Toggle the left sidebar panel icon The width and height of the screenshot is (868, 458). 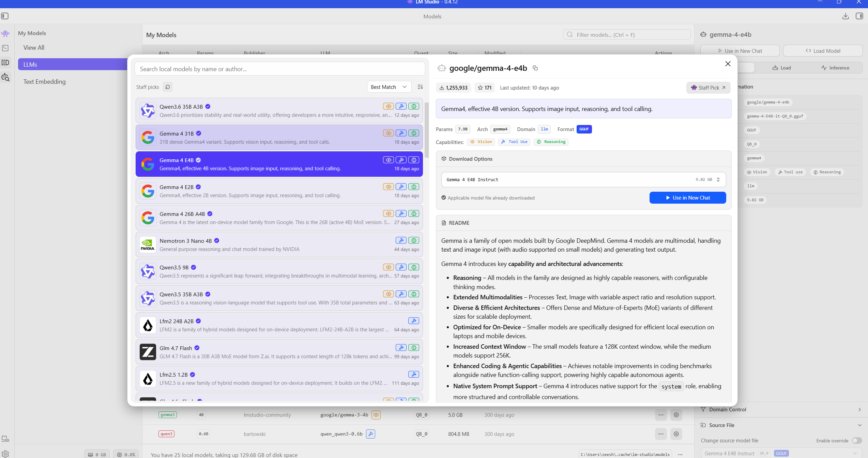click(5, 16)
